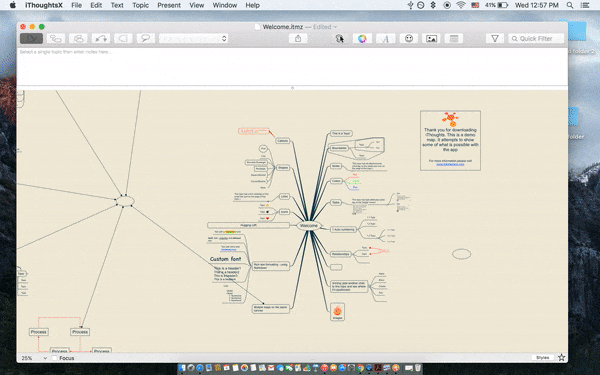
Task: Open the 25% zoom level dropdown
Action: (34, 358)
